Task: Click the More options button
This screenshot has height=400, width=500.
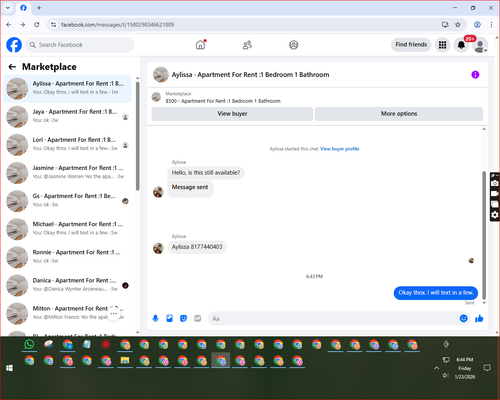Action: click(399, 114)
